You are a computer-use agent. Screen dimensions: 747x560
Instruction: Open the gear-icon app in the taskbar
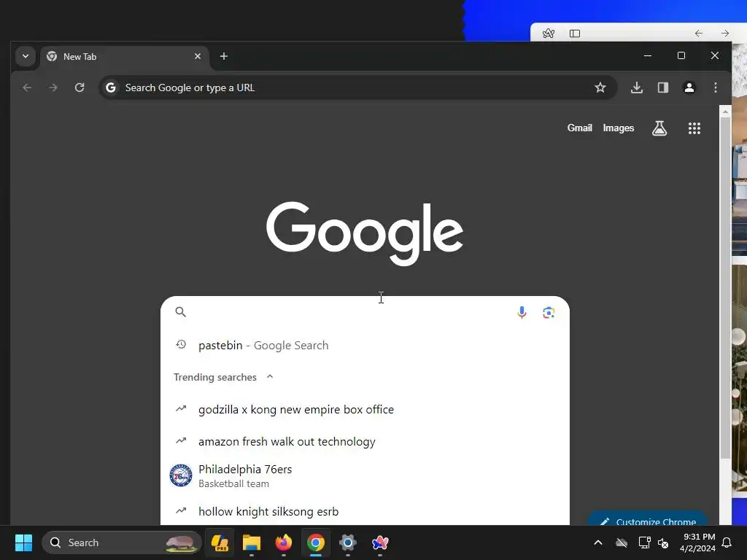click(348, 542)
